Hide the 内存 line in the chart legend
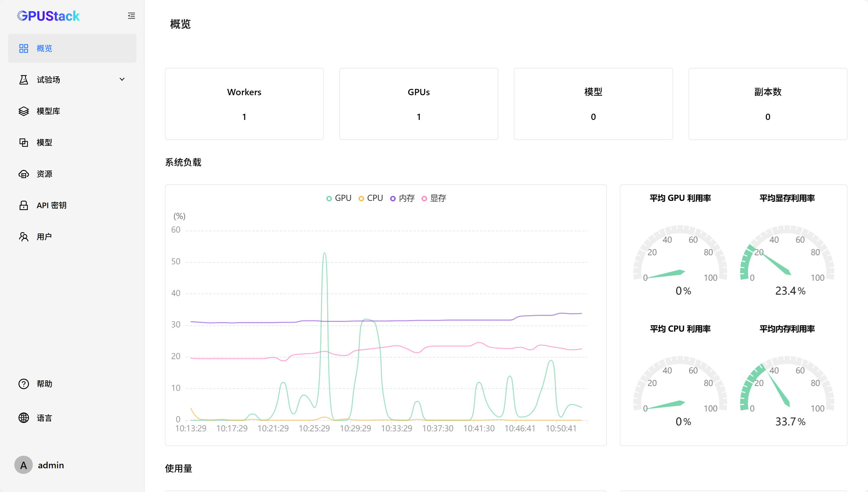 [x=403, y=198]
